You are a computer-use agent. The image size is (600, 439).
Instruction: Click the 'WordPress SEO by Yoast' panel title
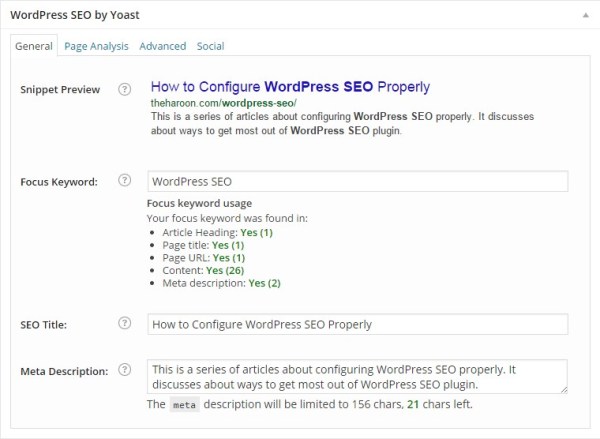pyautogui.click(x=75, y=15)
